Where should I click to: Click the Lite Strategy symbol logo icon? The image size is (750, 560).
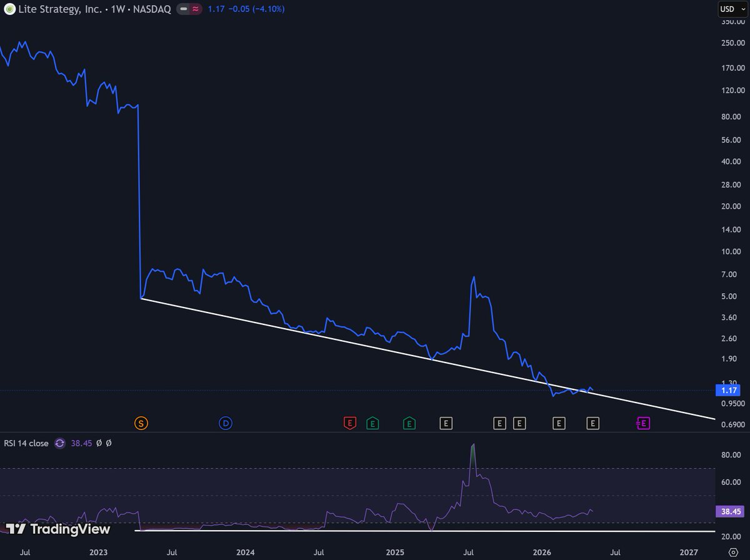point(10,9)
